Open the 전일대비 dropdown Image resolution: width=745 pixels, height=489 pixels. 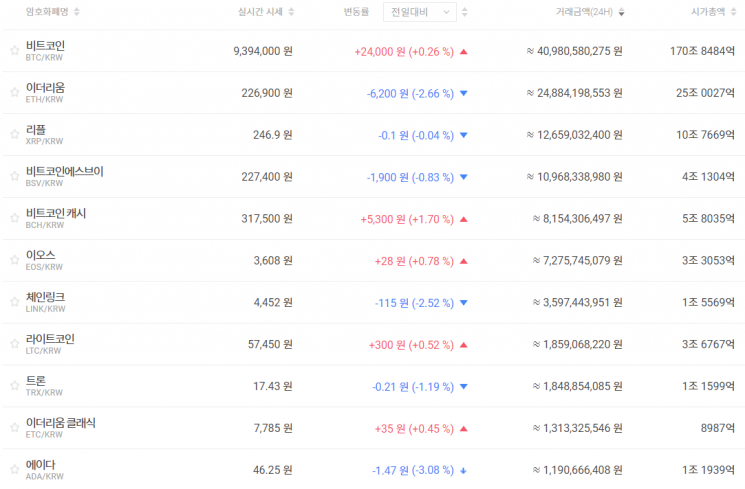(420, 12)
